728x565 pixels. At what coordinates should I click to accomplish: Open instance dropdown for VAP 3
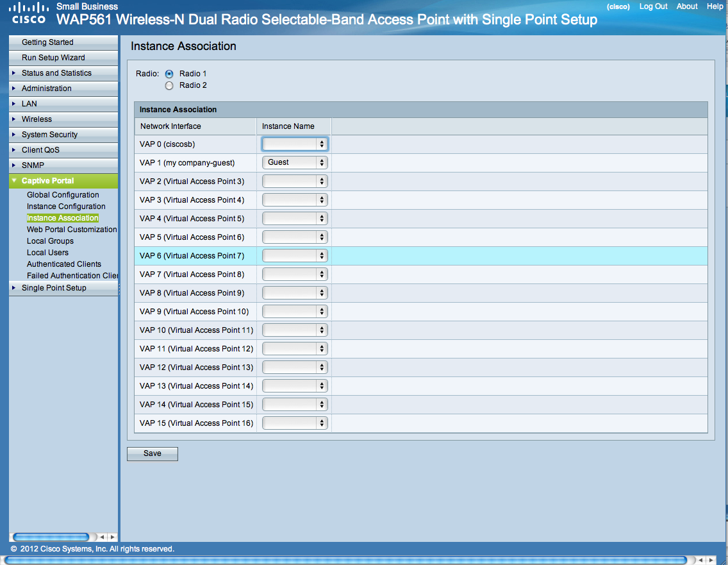pos(295,200)
